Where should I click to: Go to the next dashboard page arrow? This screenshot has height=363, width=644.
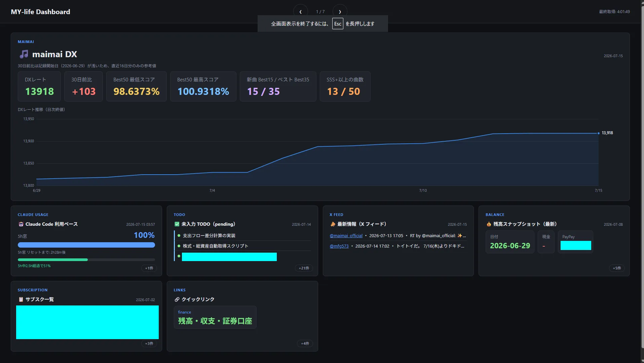340,11
